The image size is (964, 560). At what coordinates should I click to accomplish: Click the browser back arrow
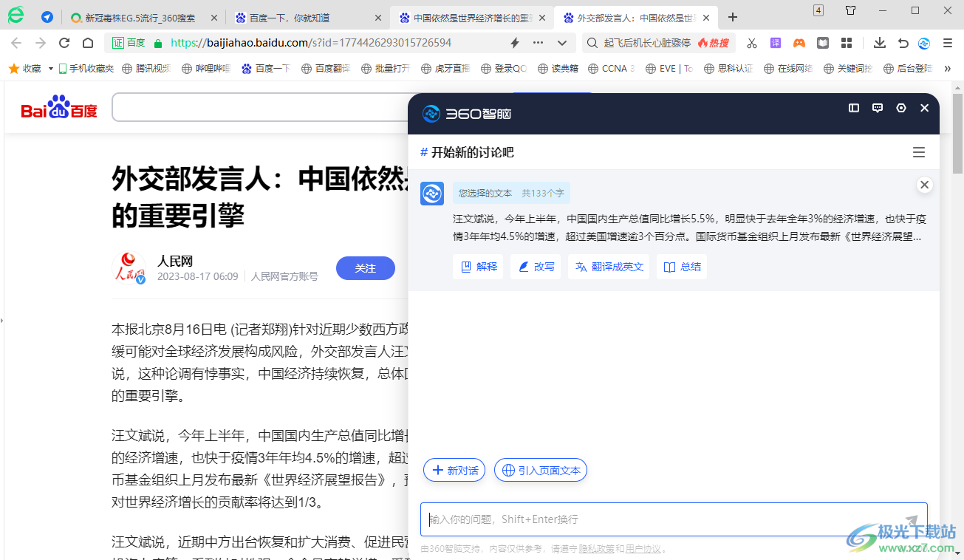pyautogui.click(x=17, y=44)
